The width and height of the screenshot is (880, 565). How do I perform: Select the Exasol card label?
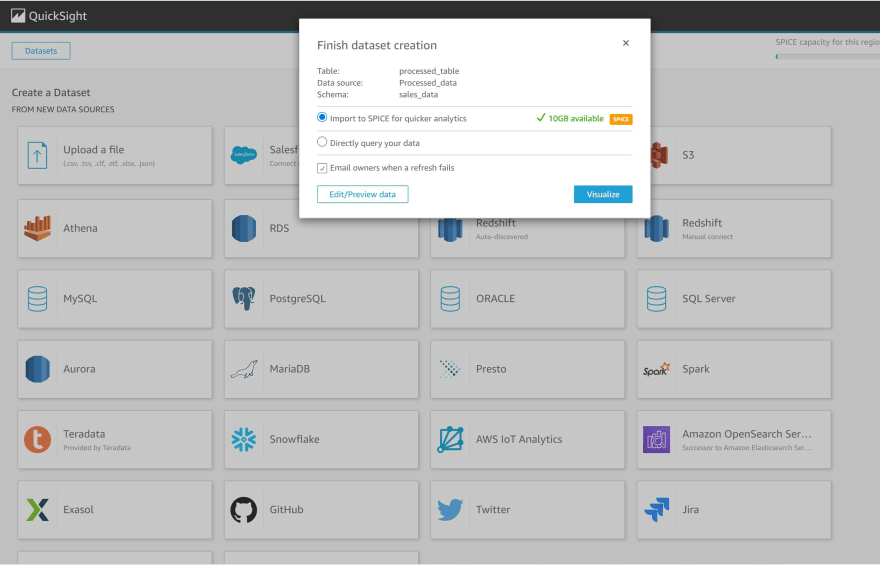(x=79, y=510)
